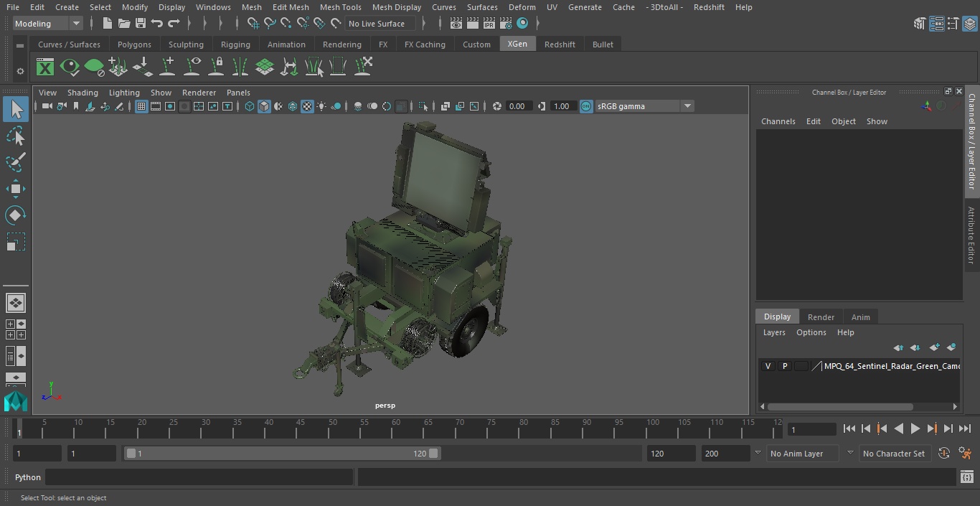Screen dimensions: 980x506
Task: Choose the Scale tool in toolbox
Action: 15,242
